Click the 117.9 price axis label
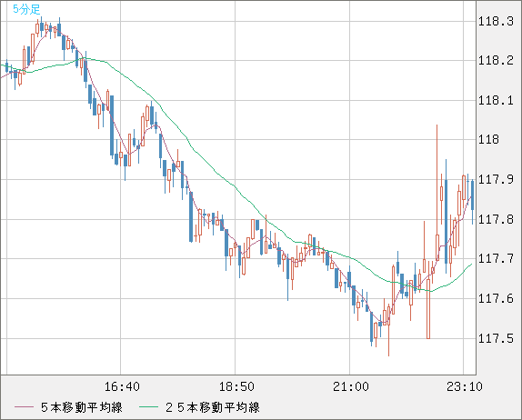The width and height of the screenshot is (522, 420). point(496,179)
